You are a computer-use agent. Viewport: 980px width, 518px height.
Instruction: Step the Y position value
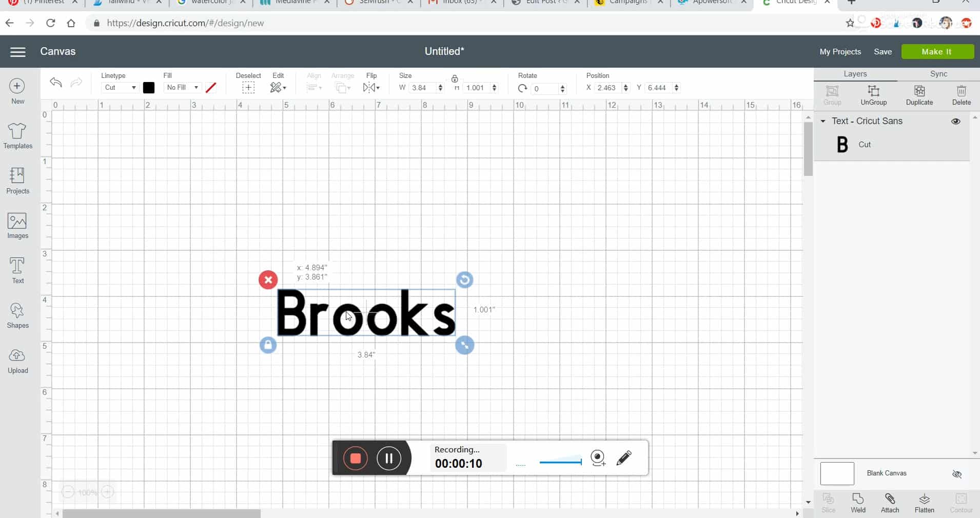676,88
